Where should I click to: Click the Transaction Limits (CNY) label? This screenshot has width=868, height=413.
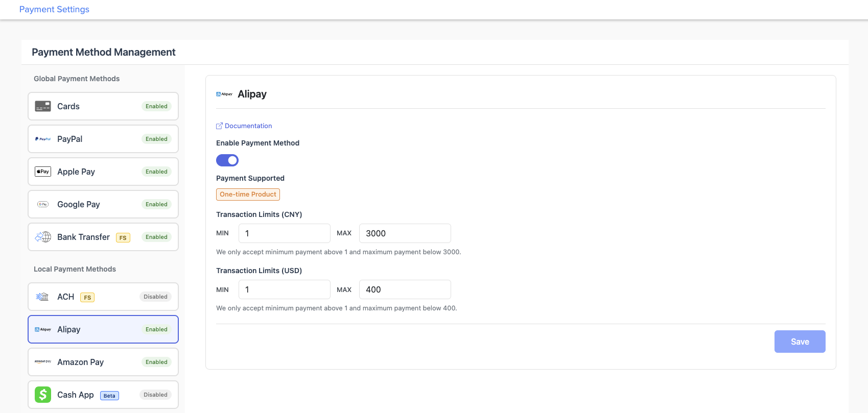(259, 214)
